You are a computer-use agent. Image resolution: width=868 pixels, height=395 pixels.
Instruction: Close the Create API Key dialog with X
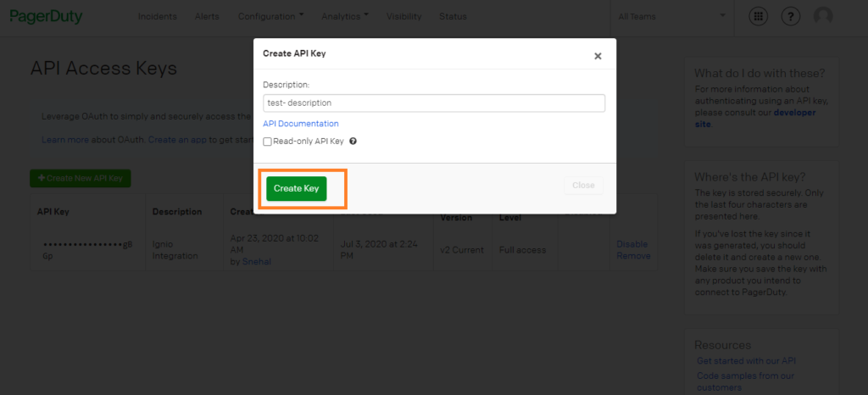598,56
